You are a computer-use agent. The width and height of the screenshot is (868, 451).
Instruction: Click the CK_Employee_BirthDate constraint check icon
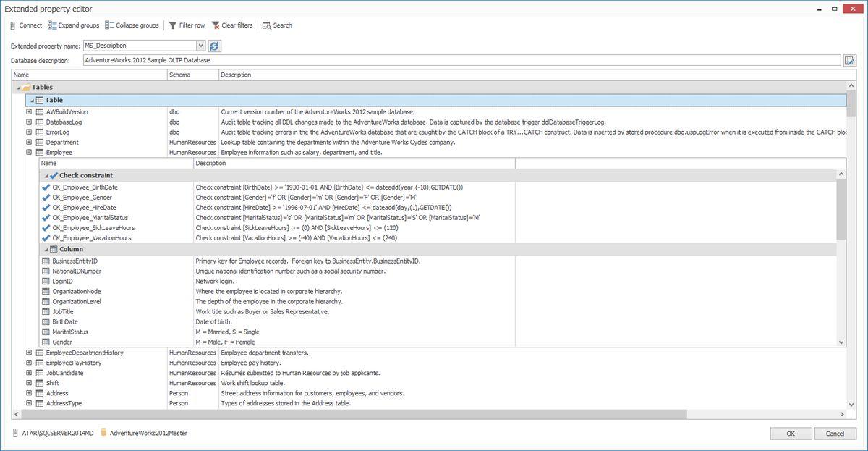(46, 187)
